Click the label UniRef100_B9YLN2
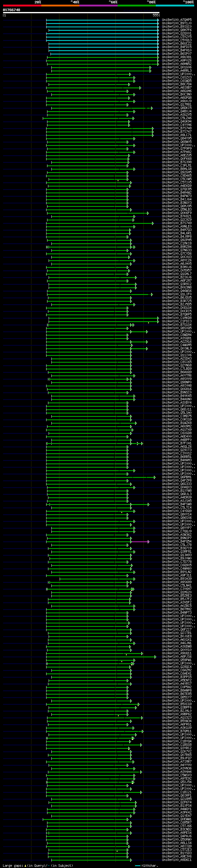Viewport: 197px width, 868px height. 177,572
